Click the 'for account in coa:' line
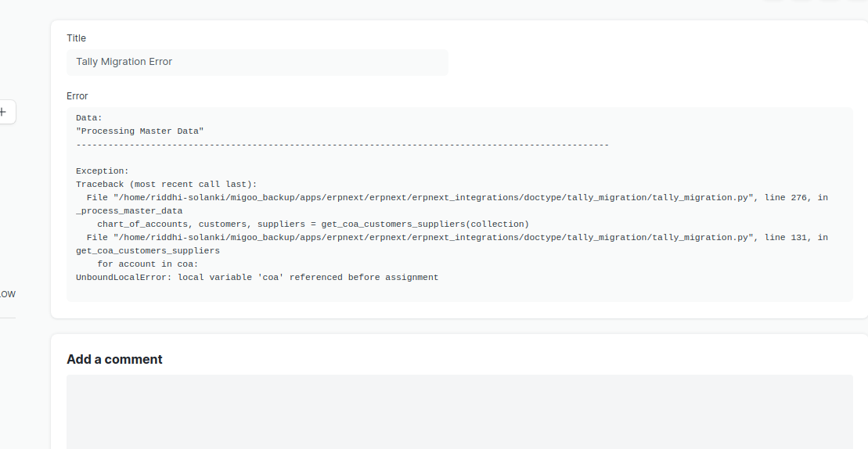The image size is (868, 449). pos(148,264)
